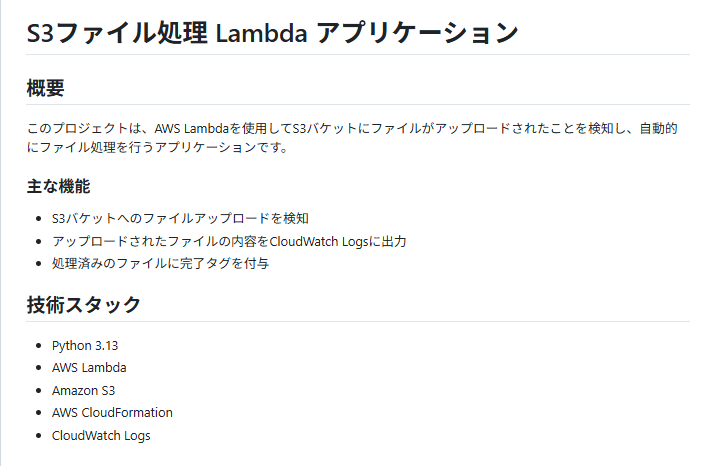Select the 処理済みのファイルに完了タグを付与 list item
Viewport: 708px width, 466px height.
click(160, 263)
